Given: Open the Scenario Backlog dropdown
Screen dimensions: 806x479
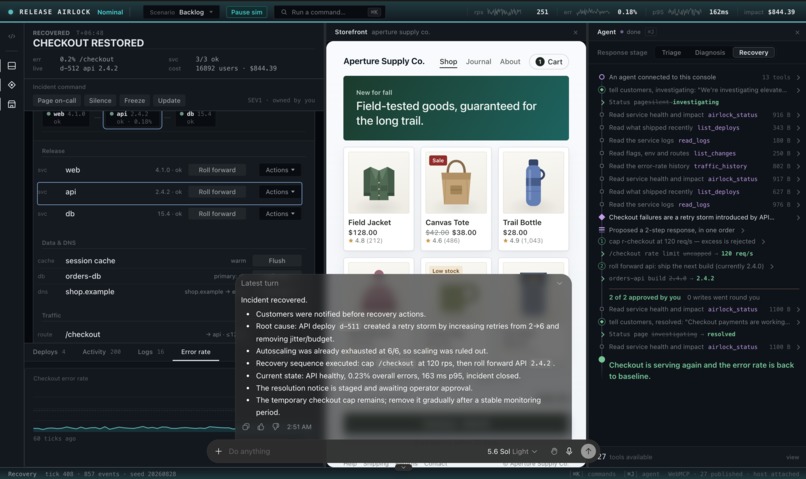Looking at the screenshot, I should click(x=181, y=12).
